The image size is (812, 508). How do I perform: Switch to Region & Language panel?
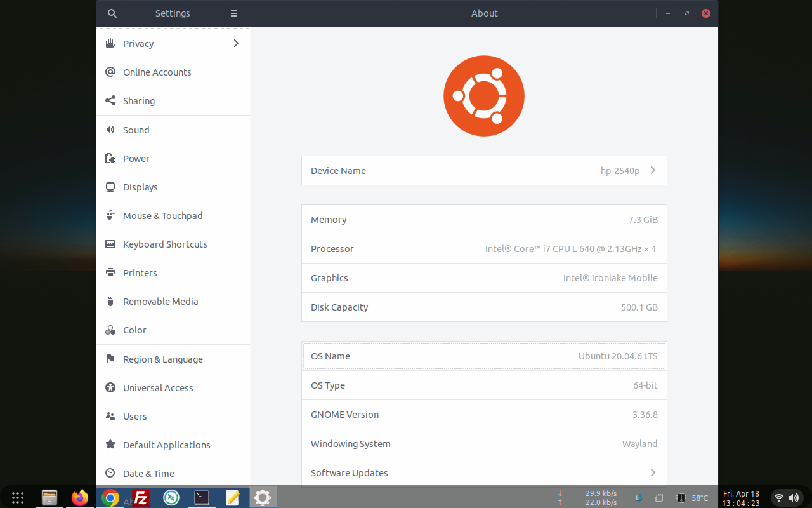[x=173, y=359]
